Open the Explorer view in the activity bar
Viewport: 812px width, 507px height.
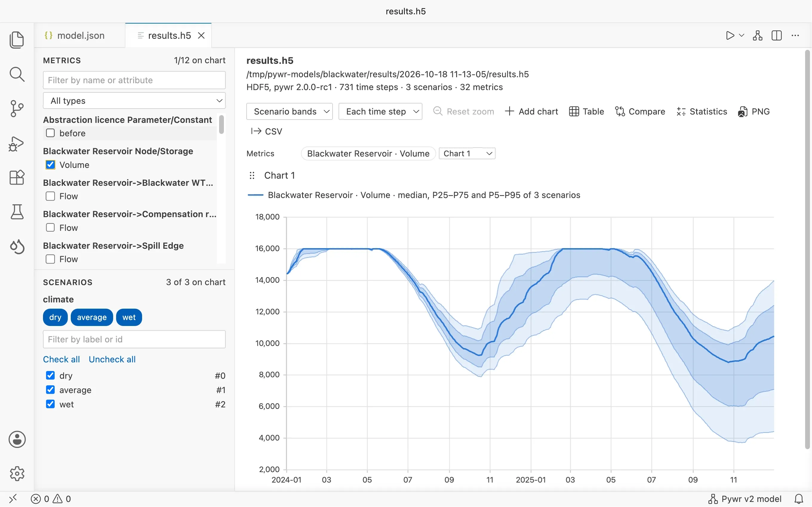tap(17, 40)
